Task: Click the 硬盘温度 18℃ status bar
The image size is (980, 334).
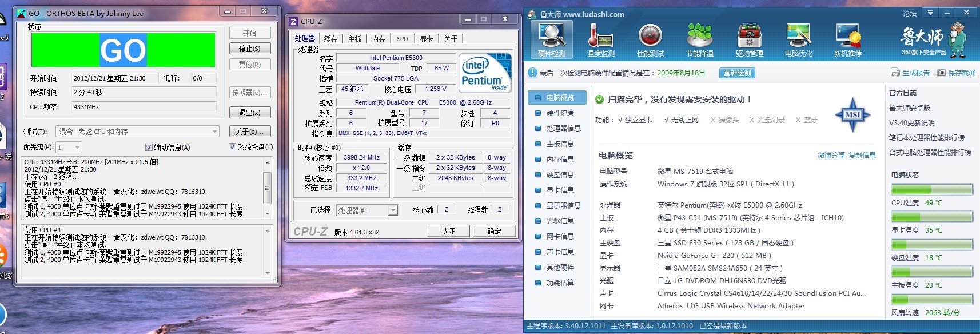Action: (x=932, y=244)
